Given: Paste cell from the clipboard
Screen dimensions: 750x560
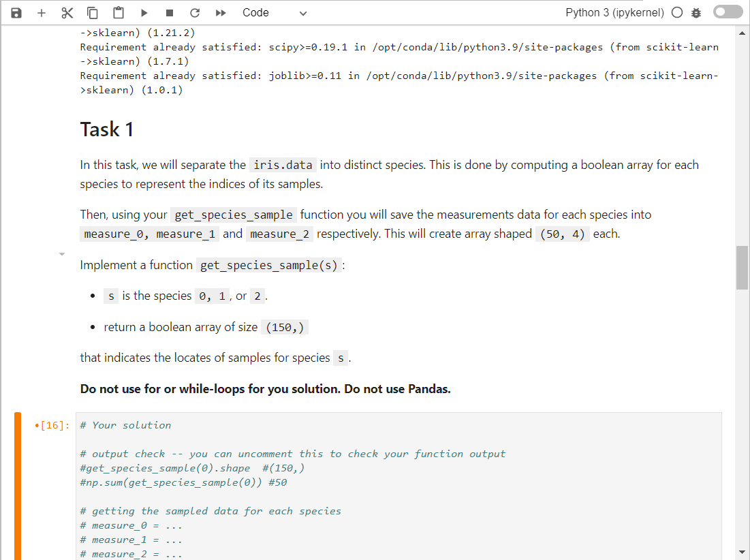Looking at the screenshot, I should coord(118,13).
